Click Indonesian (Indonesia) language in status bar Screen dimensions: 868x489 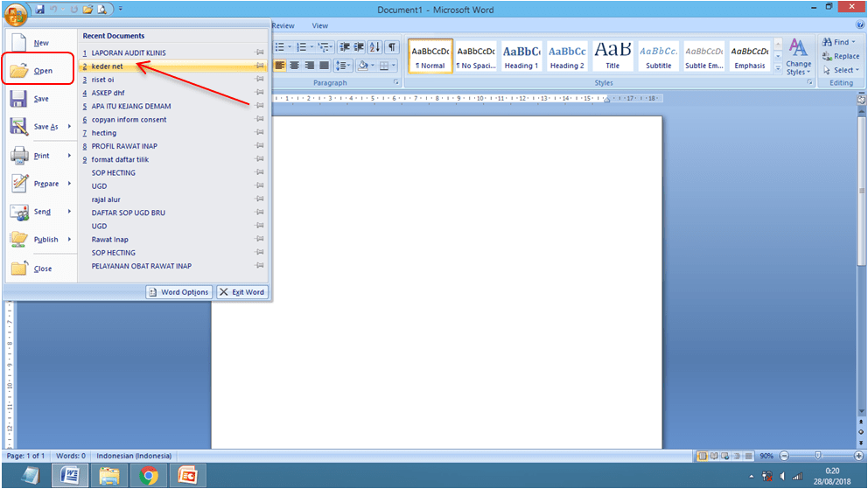[134, 457]
